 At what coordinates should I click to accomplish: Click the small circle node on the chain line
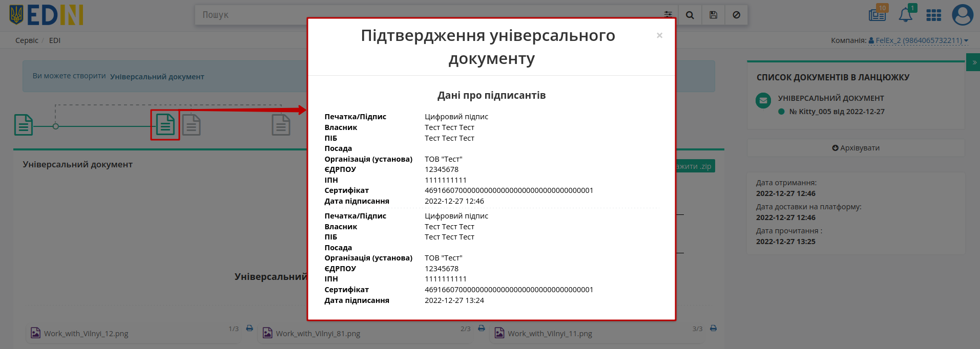coord(56,126)
